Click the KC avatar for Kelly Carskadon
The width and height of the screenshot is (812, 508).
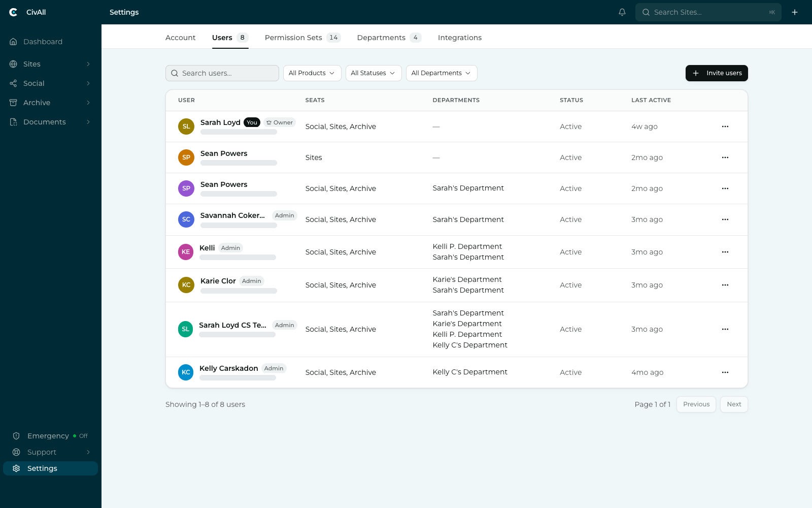[x=186, y=372]
